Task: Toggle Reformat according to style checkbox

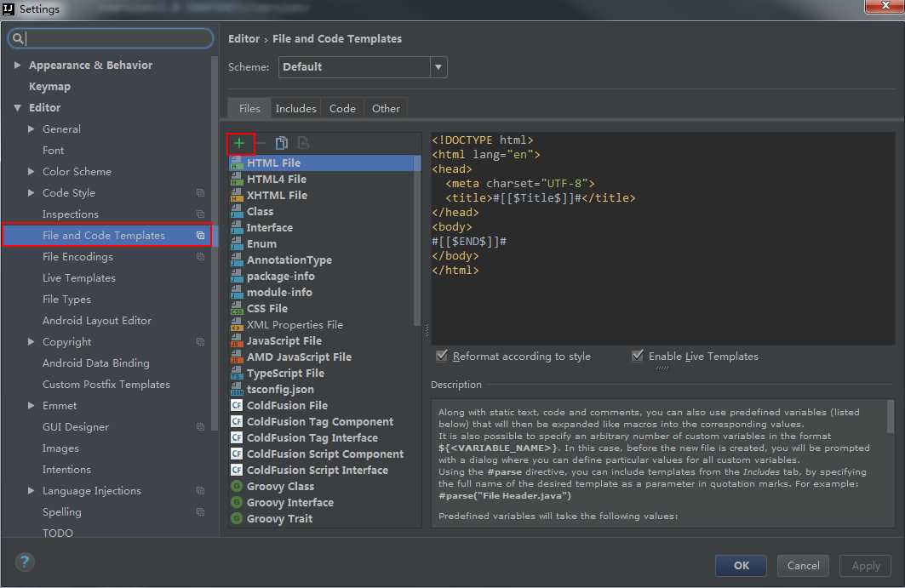Action: (x=442, y=356)
